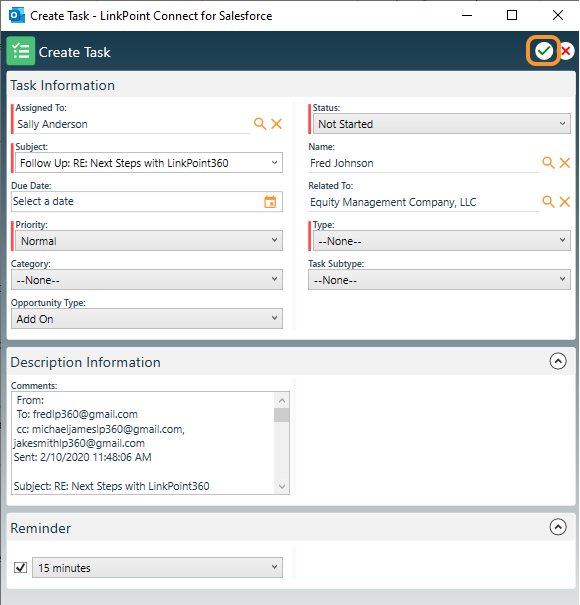Clear the Fred Johnson name field
The height and width of the screenshot is (605, 580).
coord(565,163)
